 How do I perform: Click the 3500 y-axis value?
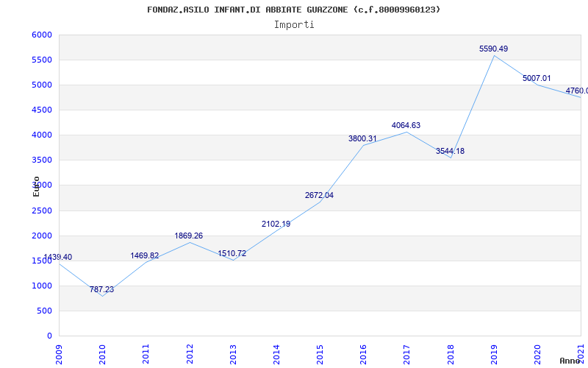42,160
